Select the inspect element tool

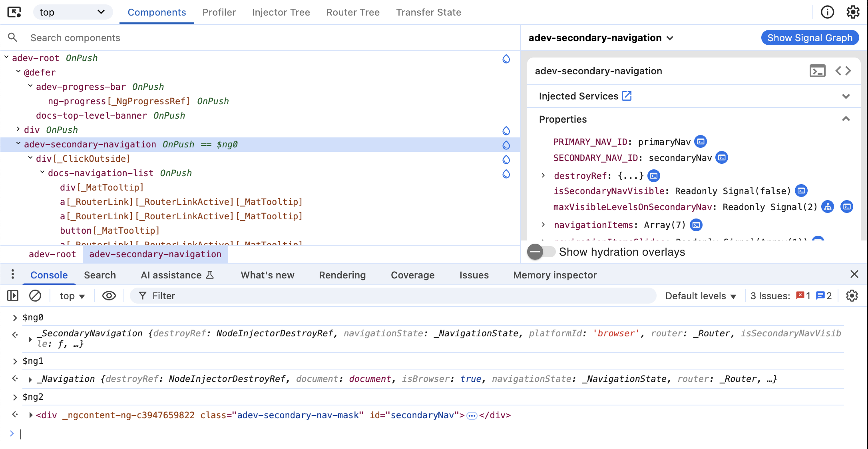pyautogui.click(x=15, y=12)
